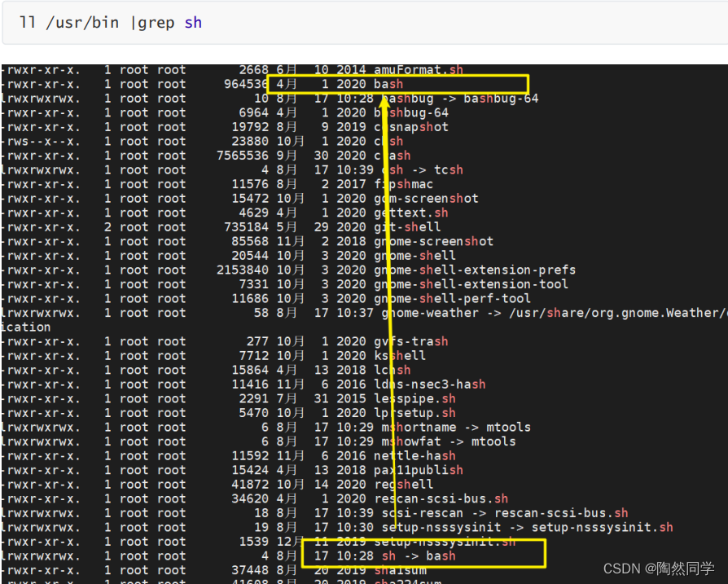
Task: Select the 'csh -> tcsh' symlink entry
Action: pos(422,170)
